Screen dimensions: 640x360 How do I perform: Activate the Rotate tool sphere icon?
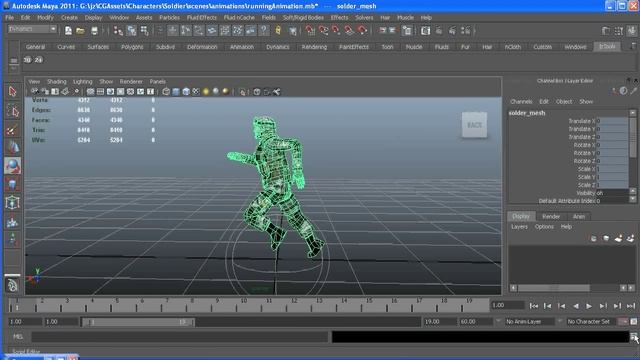click(13, 166)
